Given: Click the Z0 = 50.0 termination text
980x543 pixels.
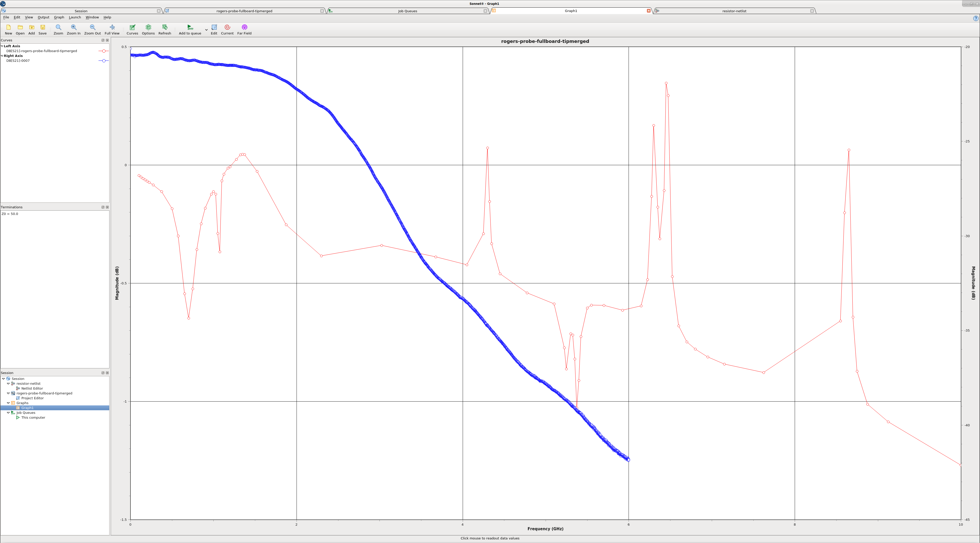Looking at the screenshot, I should tap(10, 214).
